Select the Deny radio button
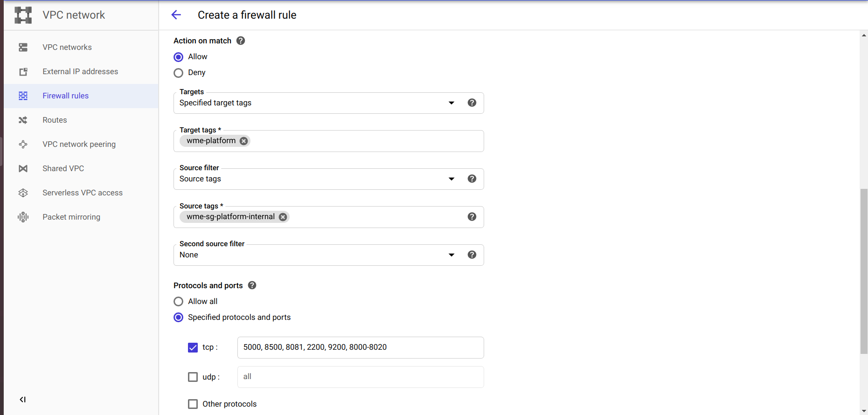Screen dimensions: 868x415 tap(178, 73)
